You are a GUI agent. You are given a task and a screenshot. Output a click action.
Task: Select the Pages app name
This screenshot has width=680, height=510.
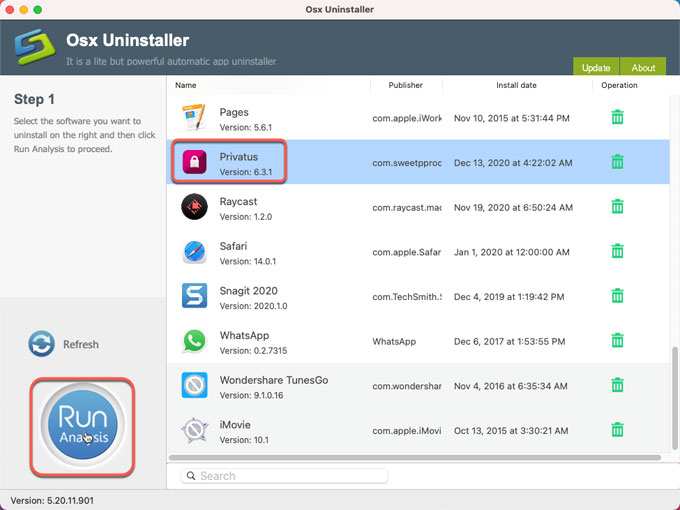234,112
